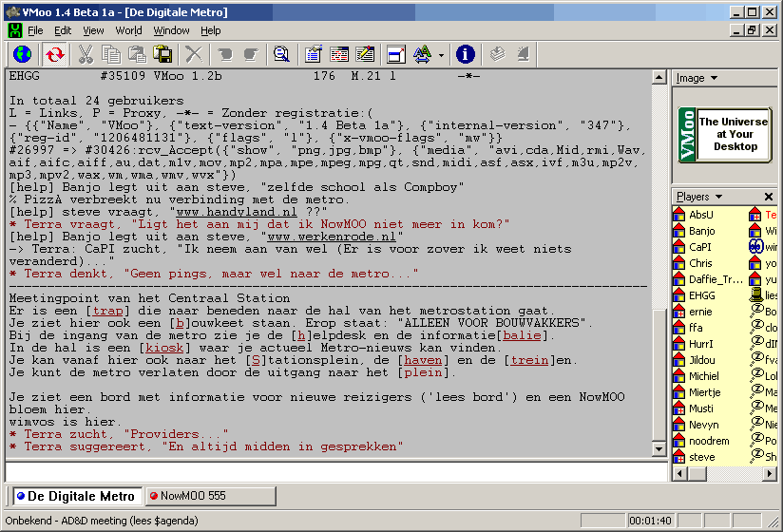Follow the trap link
The image size is (783, 532).
tap(107, 311)
